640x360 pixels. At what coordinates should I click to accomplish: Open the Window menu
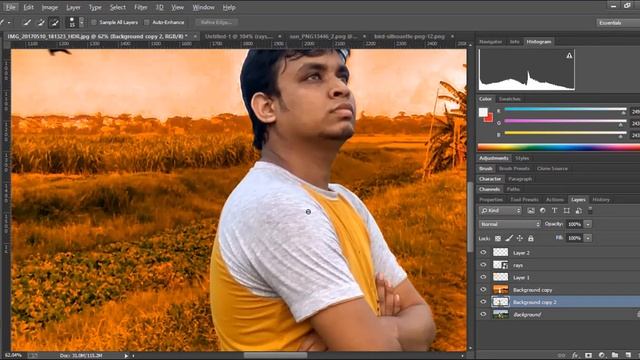pyautogui.click(x=203, y=7)
